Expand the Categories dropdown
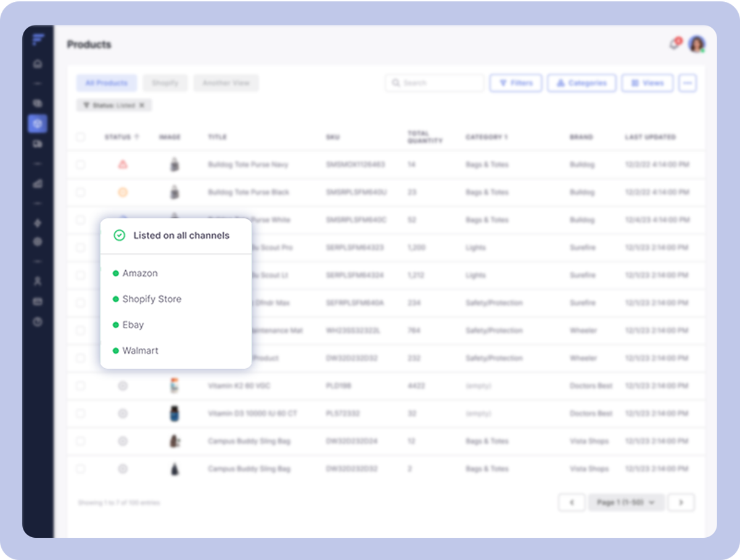Screen dimensions: 740x560 point(581,83)
